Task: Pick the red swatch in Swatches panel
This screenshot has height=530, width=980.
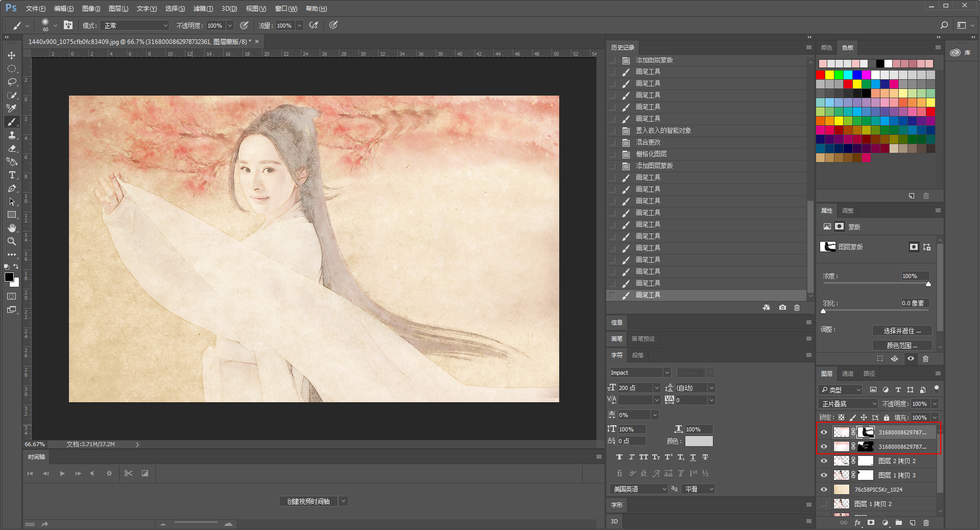Action: click(821, 75)
